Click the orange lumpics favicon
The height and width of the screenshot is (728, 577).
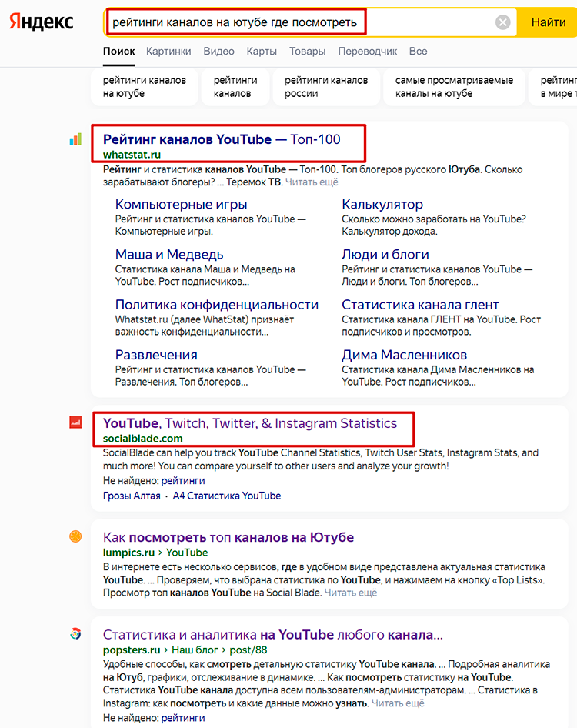[75, 536]
